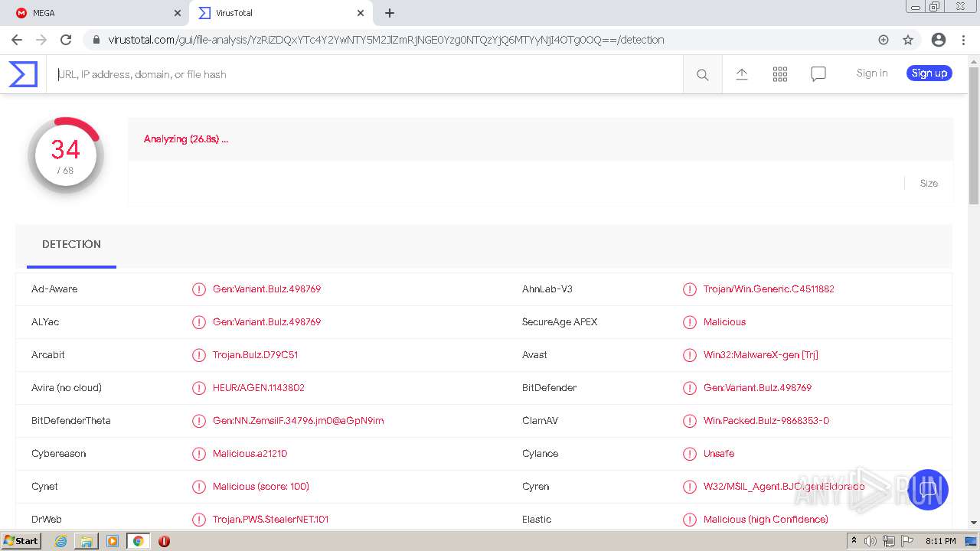Click the VirusTotal logo icon

click(23, 74)
